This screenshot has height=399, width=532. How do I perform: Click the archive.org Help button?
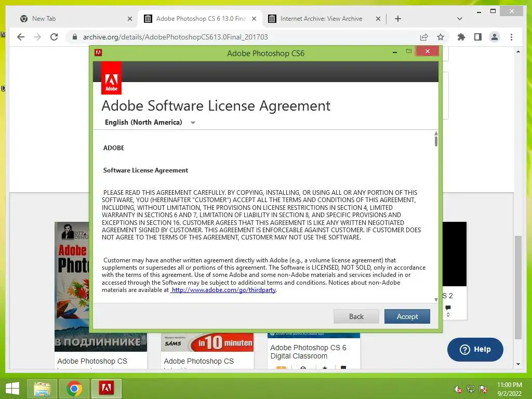pyautogui.click(x=475, y=349)
